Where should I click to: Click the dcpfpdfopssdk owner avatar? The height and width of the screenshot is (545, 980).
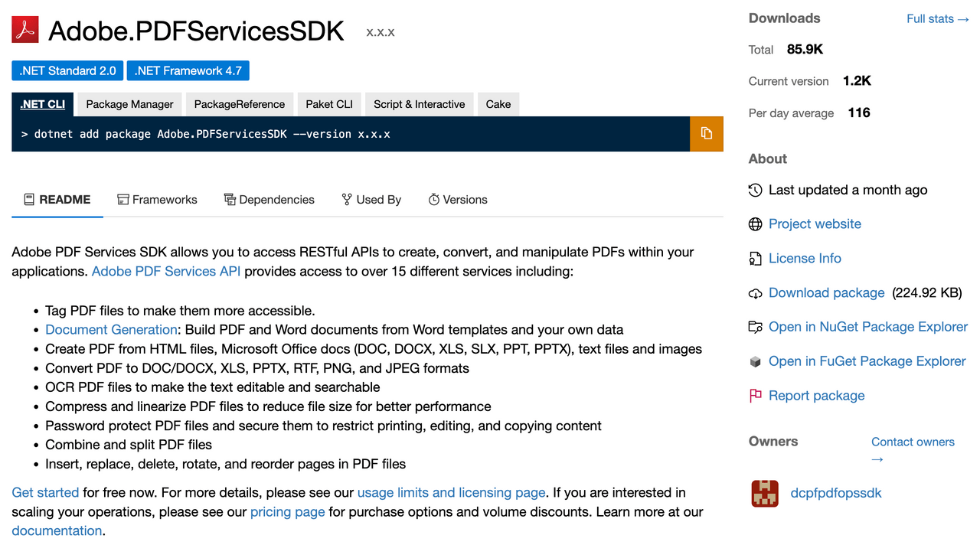(x=765, y=494)
